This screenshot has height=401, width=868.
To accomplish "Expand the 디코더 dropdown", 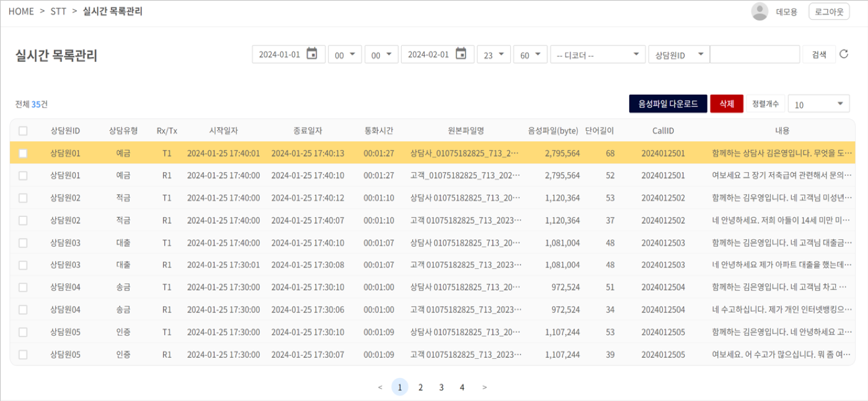I will click(598, 55).
